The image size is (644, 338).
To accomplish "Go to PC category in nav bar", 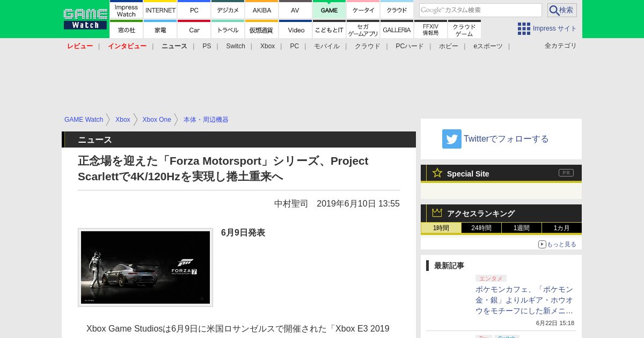I will pos(294,46).
